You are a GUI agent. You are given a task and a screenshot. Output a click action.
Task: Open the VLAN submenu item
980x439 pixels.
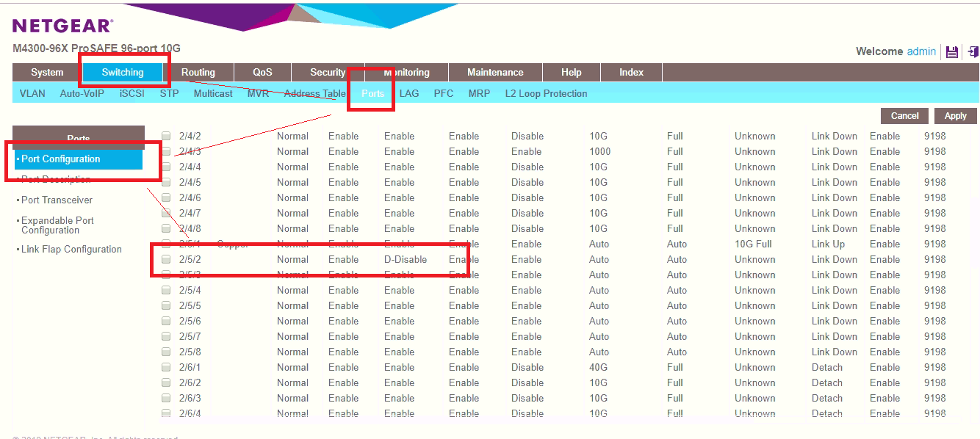(32, 93)
